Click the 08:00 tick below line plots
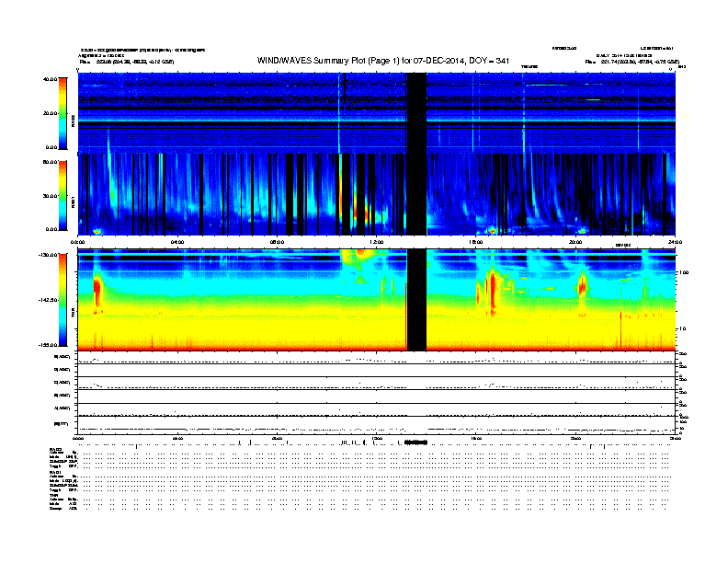 (x=278, y=438)
